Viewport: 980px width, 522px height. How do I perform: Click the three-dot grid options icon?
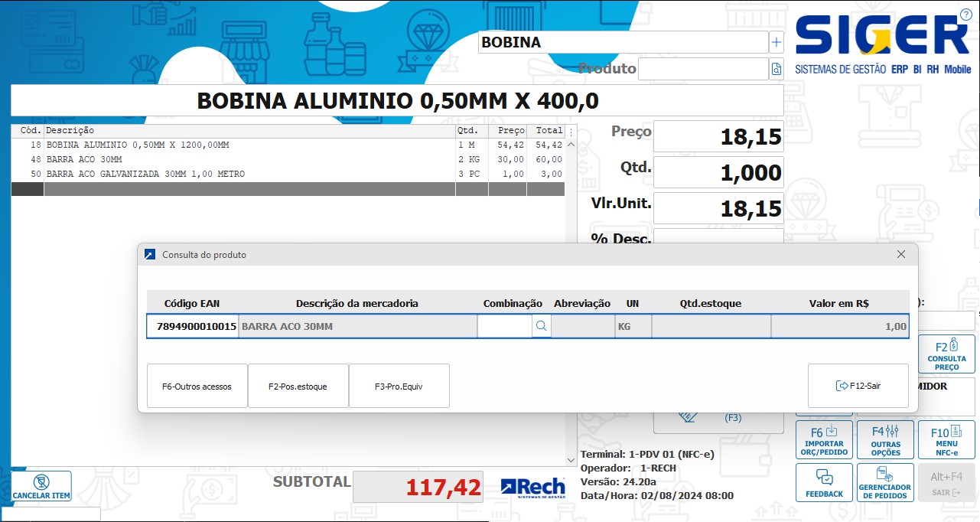coord(571,131)
